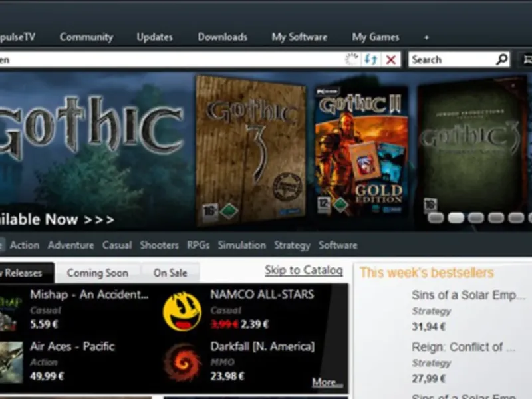Viewport: 532px width, 399px height.
Task: Select the New Releases tab
Action: point(27,273)
